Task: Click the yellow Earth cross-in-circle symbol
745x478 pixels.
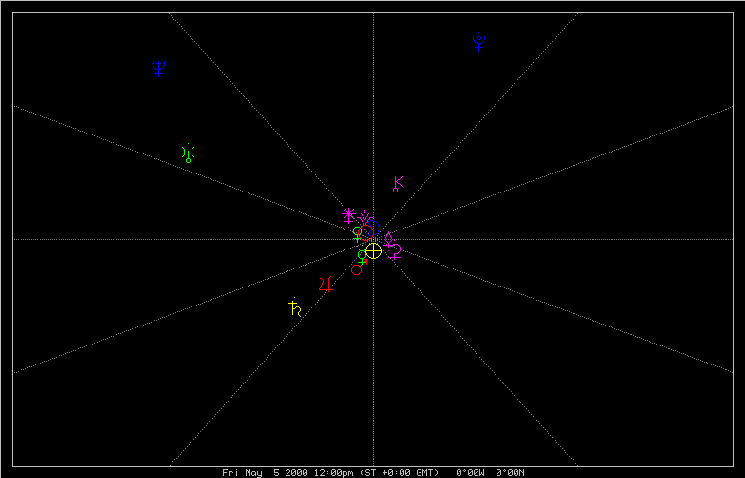Action: pyautogui.click(x=373, y=251)
